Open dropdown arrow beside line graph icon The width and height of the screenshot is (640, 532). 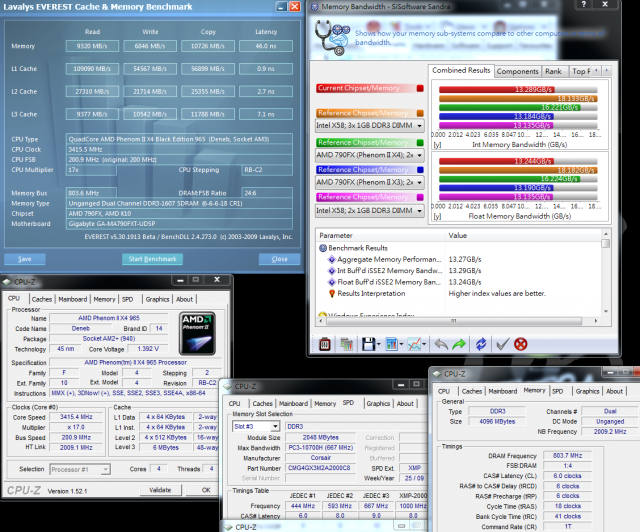pos(424,344)
